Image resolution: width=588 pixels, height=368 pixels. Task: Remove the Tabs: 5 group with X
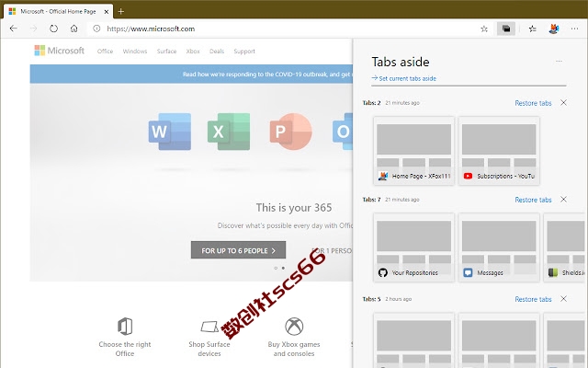tap(563, 299)
